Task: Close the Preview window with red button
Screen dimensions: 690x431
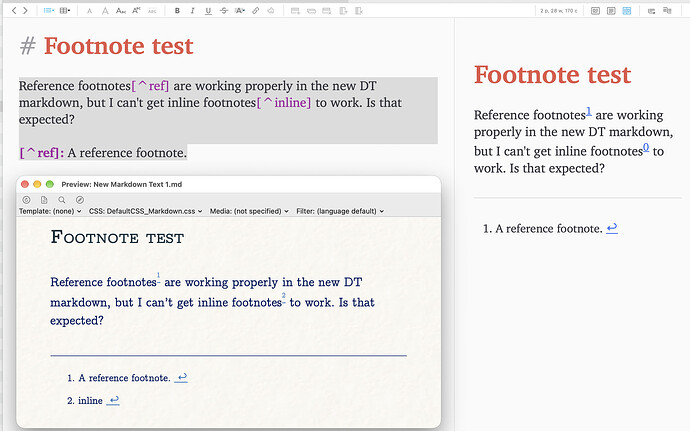Action: (25, 184)
